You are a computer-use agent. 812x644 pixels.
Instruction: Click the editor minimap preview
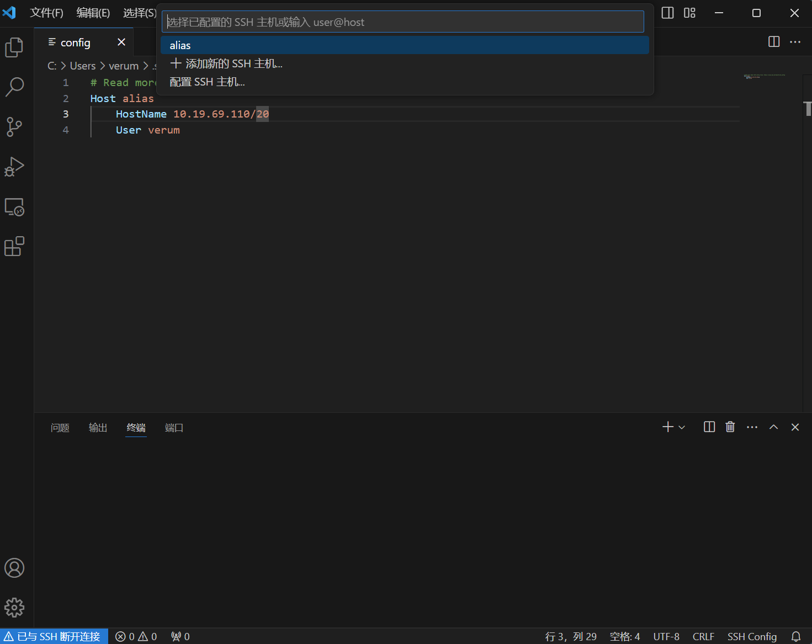[765, 76]
